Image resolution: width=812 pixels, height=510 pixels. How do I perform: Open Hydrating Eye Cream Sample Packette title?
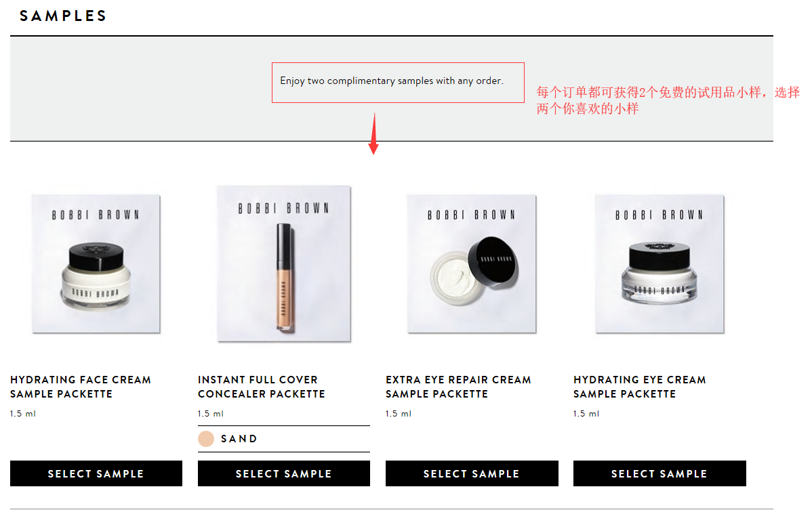640,386
